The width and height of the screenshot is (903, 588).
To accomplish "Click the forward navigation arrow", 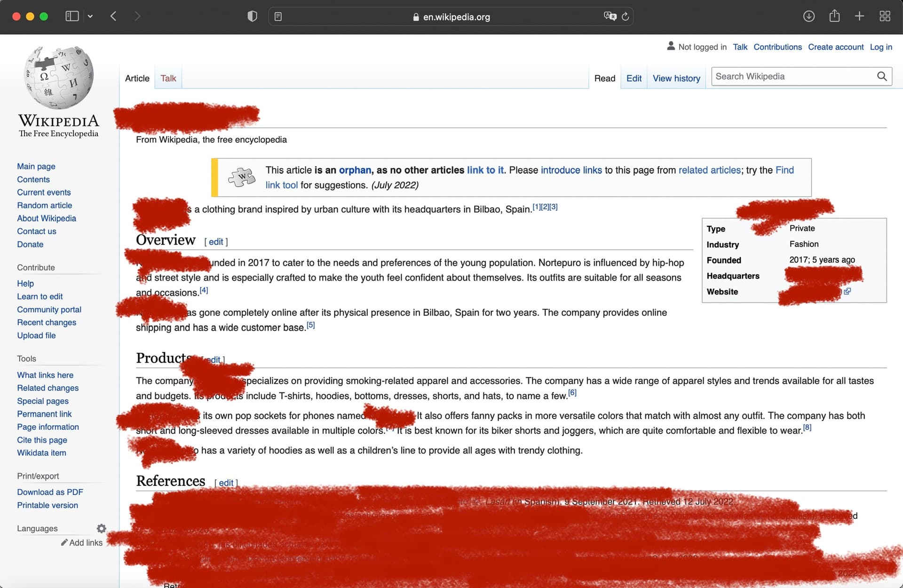I will (137, 16).
